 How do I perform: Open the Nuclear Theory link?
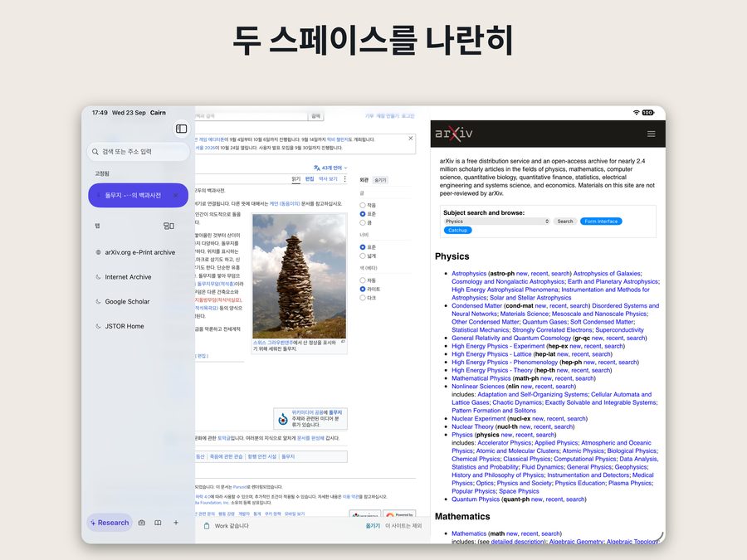tap(472, 427)
